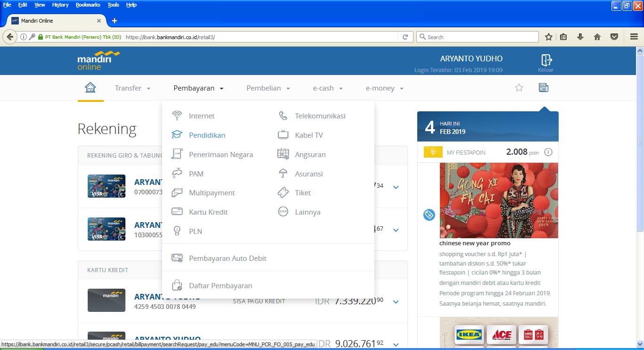Go to the home dashboard icon
Screen dimensions: 644x350
[x=90, y=88]
